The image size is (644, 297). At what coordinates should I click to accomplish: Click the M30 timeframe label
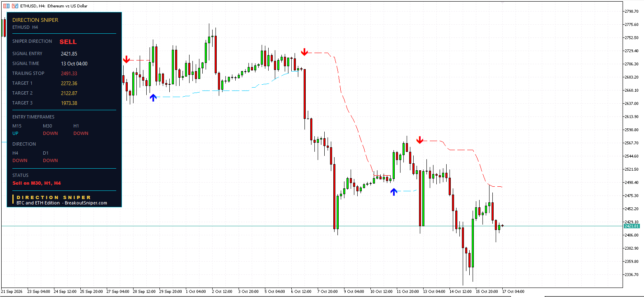pyautogui.click(x=48, y=126)
